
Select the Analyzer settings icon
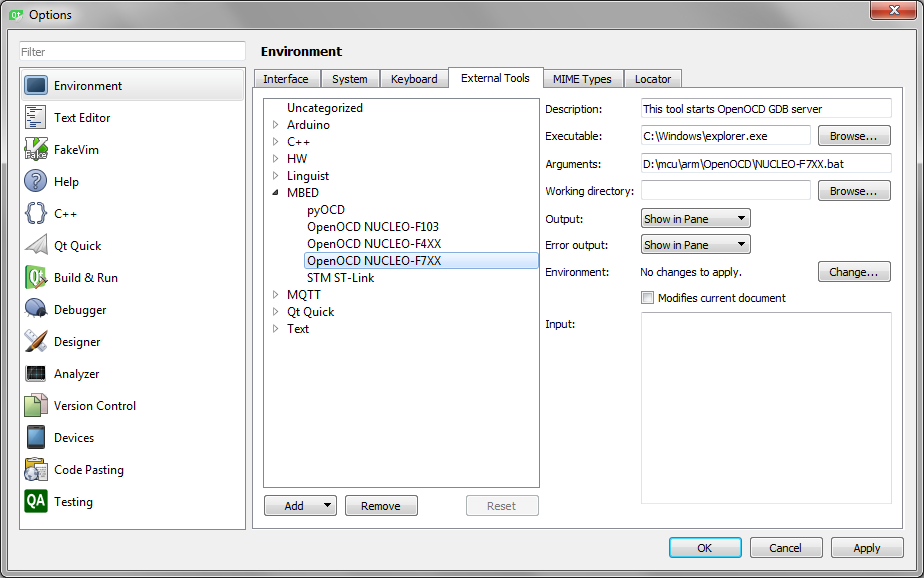click(34, 373)
